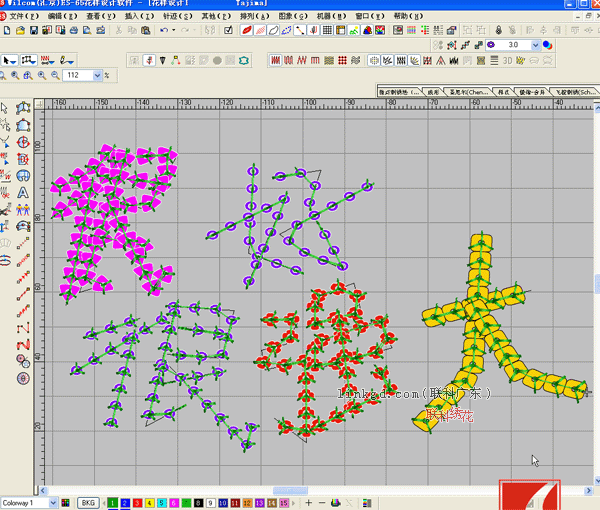Toggle the checkbox icon in standard toolbar
This screenshot has width=600, height=510.
[x=229, y=30]
